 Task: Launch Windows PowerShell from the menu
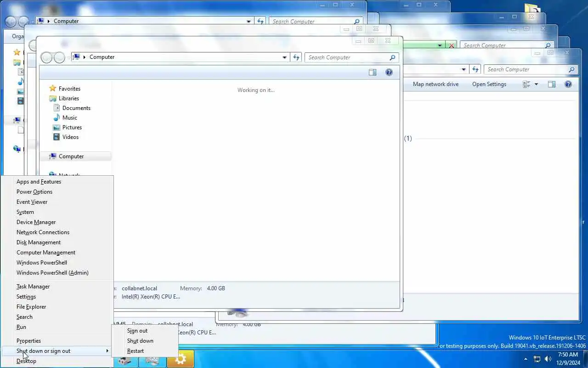(x=57, y=263)
